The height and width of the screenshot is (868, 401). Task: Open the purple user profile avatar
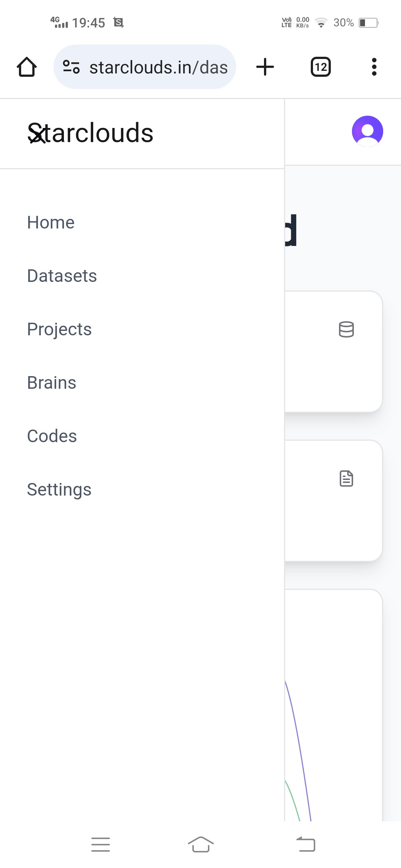[367, 131]
